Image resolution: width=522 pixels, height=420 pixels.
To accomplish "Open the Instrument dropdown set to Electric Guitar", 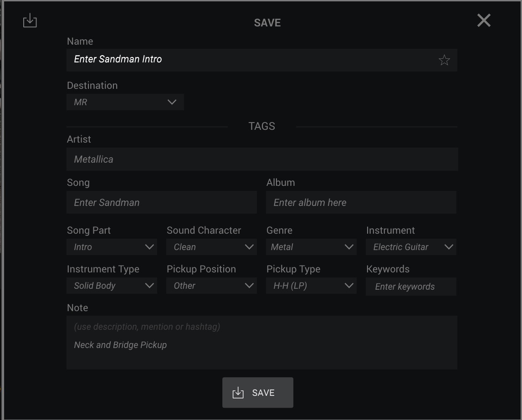I will [411, 247].
